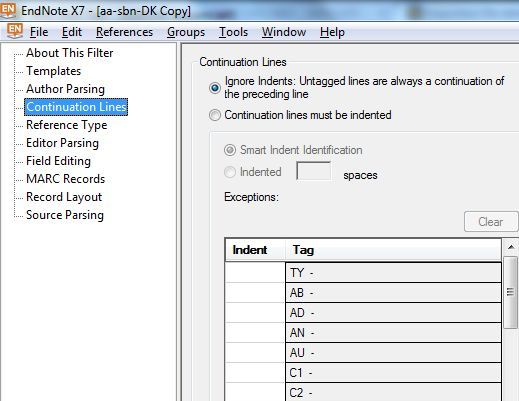Image resolution: width=519 pixels, height=401 pixels.
Task: Open Author Parsing settings
Action: tap(65, 89)
